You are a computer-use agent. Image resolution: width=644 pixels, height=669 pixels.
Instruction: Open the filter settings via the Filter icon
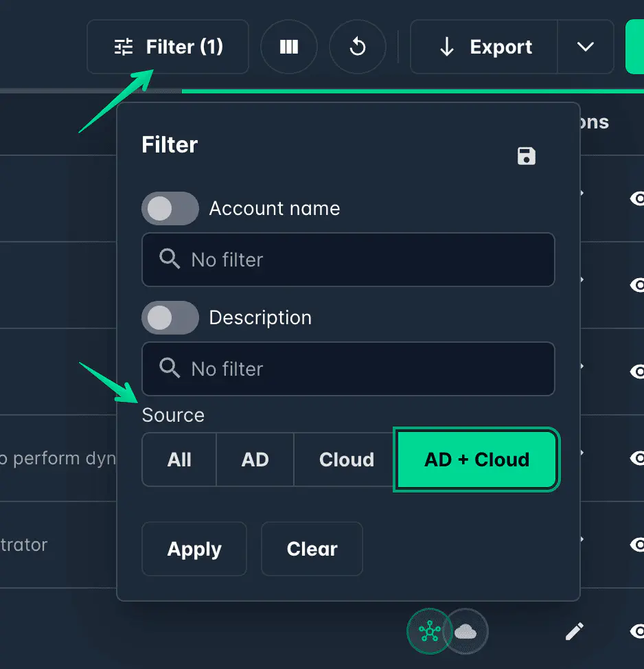(x=124, y=47)
